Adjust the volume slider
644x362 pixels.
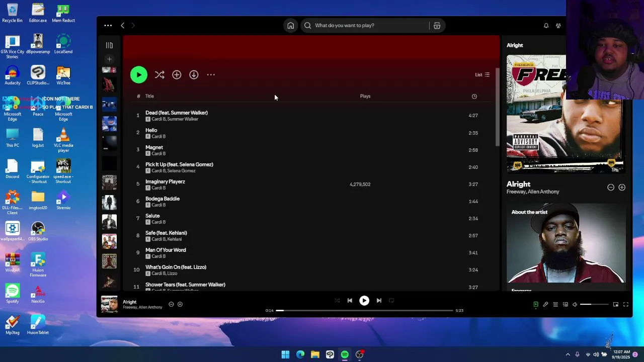point(594,304)
